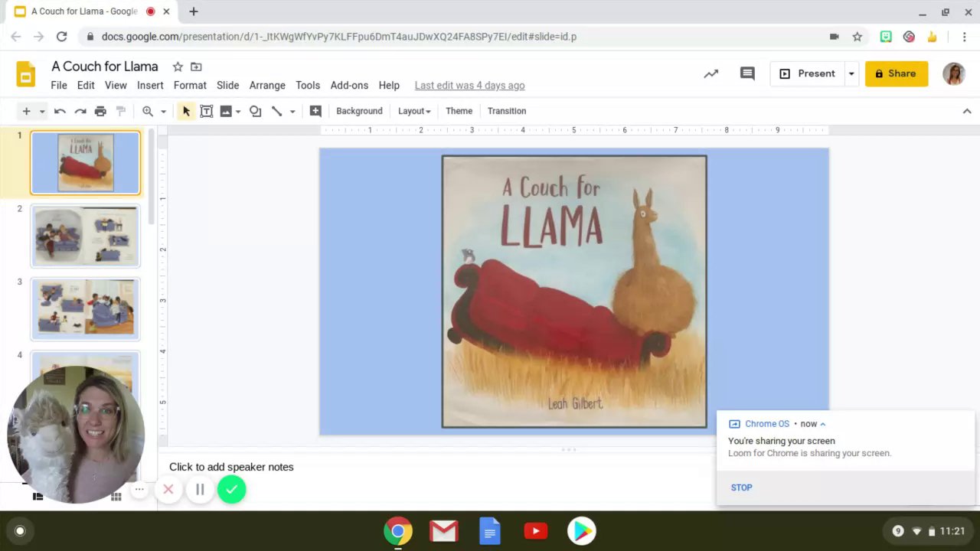
Task: Open the Move to folder icon
Action: pyautogui.click(x=196, y=67)
